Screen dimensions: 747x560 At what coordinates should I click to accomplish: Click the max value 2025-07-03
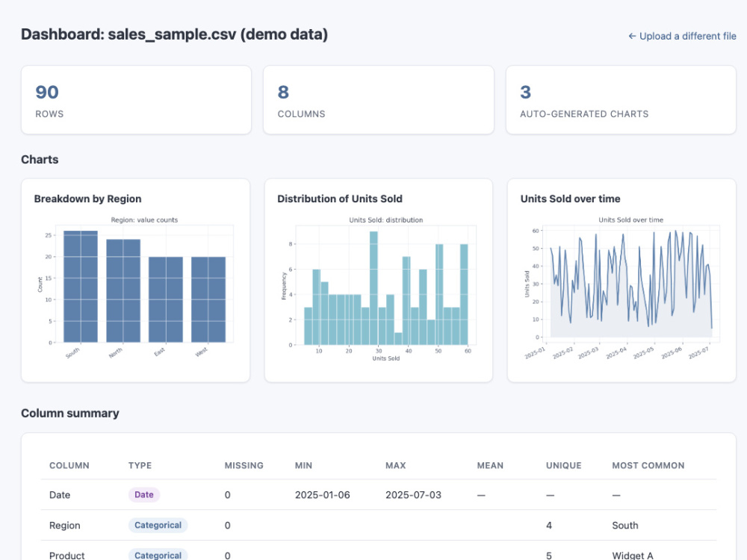click(x=414, y=495)
